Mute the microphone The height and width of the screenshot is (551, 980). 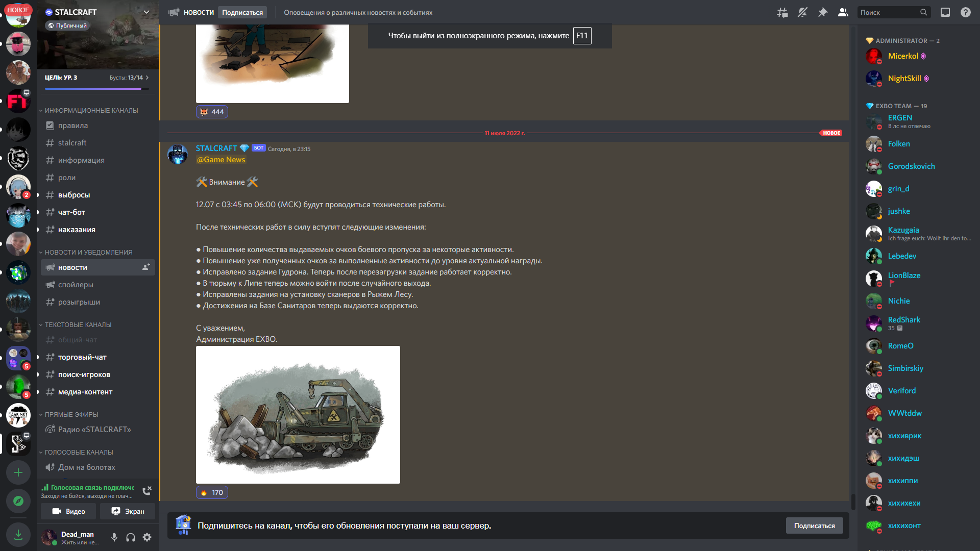click(x=114, y=537)
